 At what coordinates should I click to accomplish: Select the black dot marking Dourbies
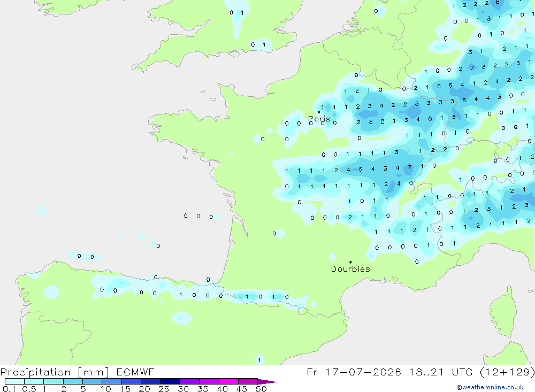(350, 262)
